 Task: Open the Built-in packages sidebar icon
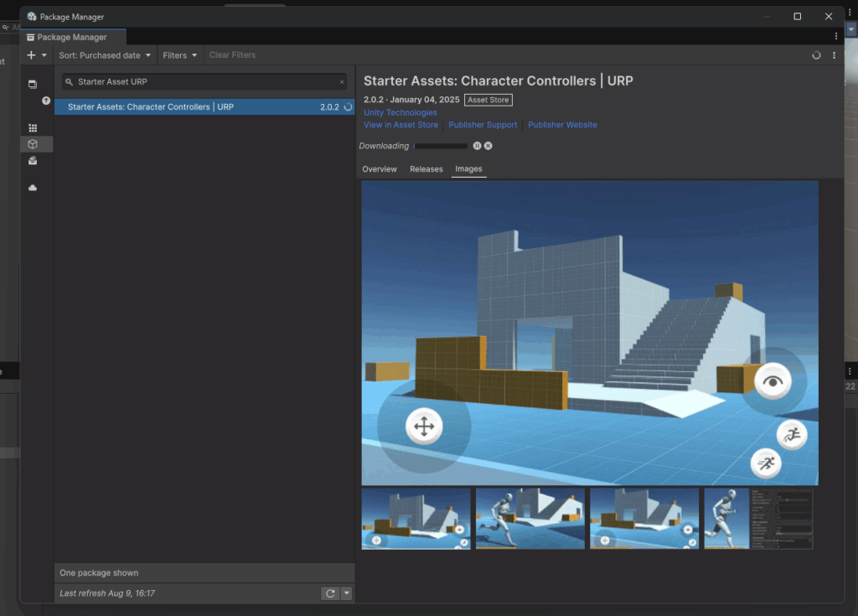coord(33,160)
